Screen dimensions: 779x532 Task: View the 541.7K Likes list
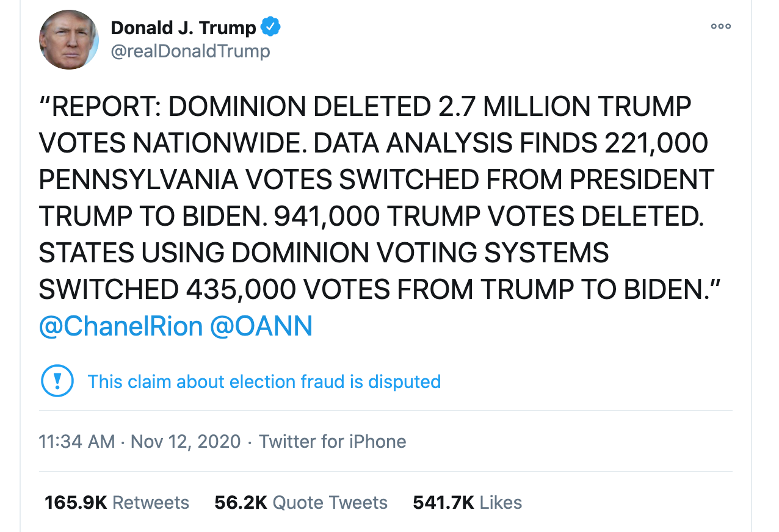(467, 503)
